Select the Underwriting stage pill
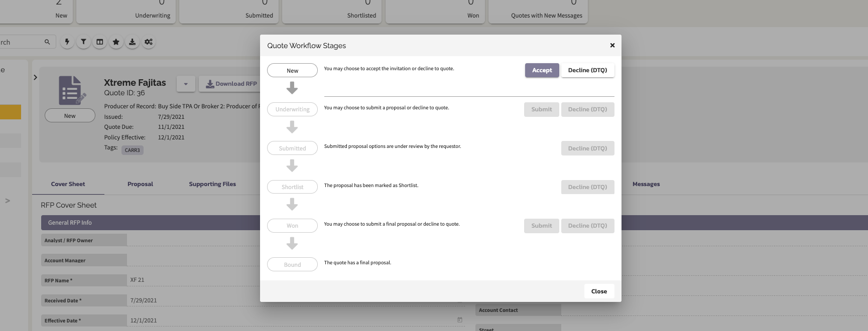The height and width of the screenshot is (331, 868). pos(292,109)
